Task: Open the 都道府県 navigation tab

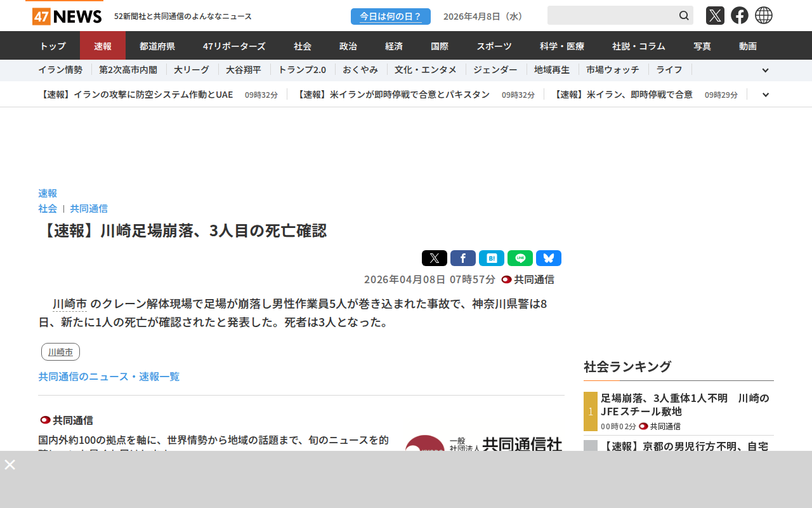Action: click(x=157, y=46)
